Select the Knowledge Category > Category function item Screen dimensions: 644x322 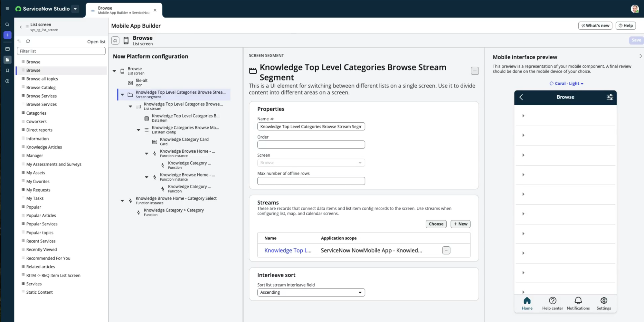tap(174, 212)
